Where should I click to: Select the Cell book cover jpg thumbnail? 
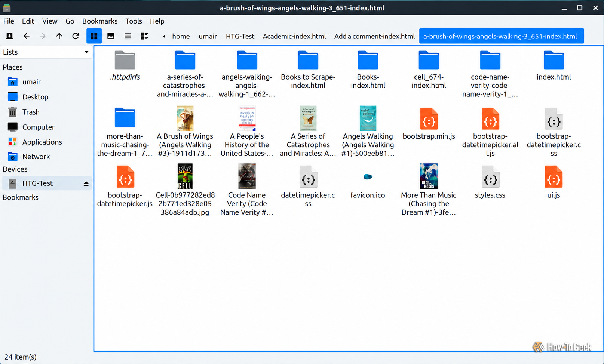pos(185,176)
